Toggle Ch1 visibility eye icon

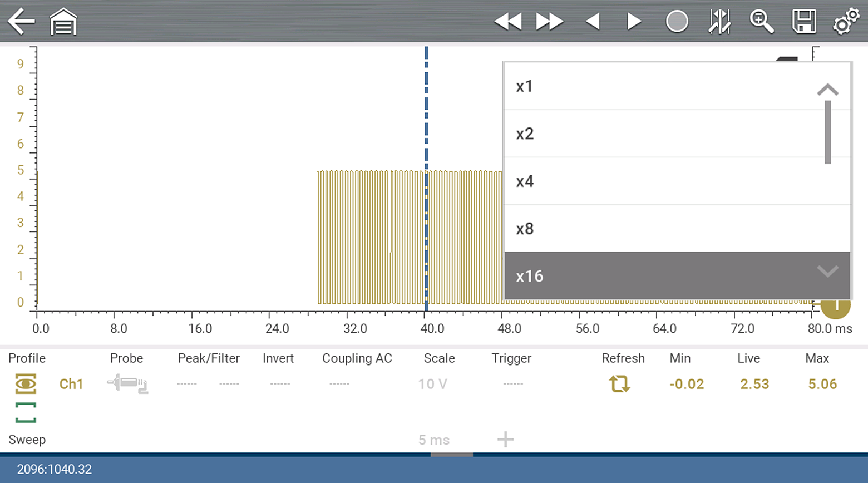(x=26, y=384)
